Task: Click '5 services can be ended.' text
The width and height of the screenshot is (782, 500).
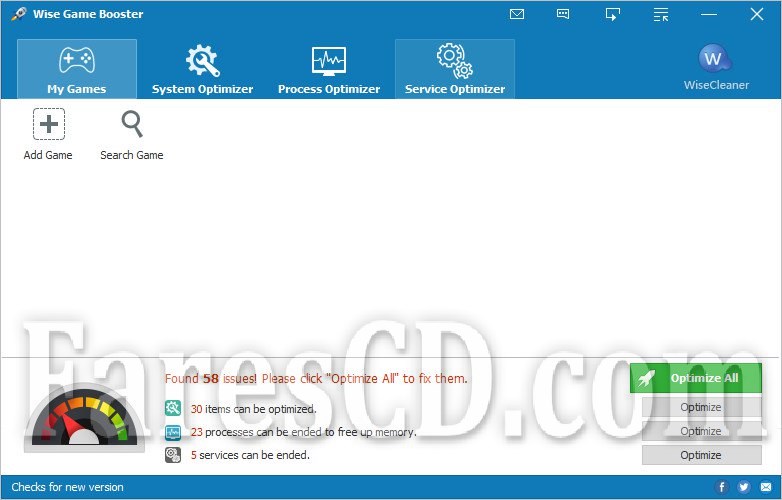Action: click(x=250, y=455)
